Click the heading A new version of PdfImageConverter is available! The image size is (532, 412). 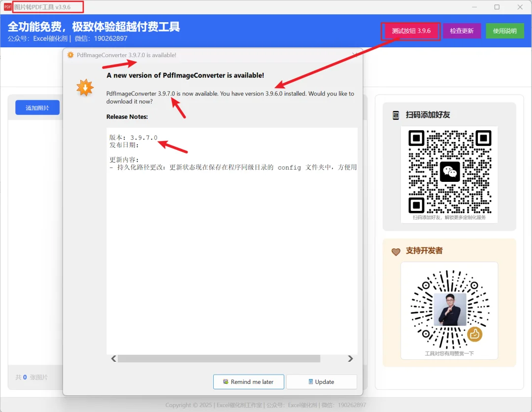(185, 75)
